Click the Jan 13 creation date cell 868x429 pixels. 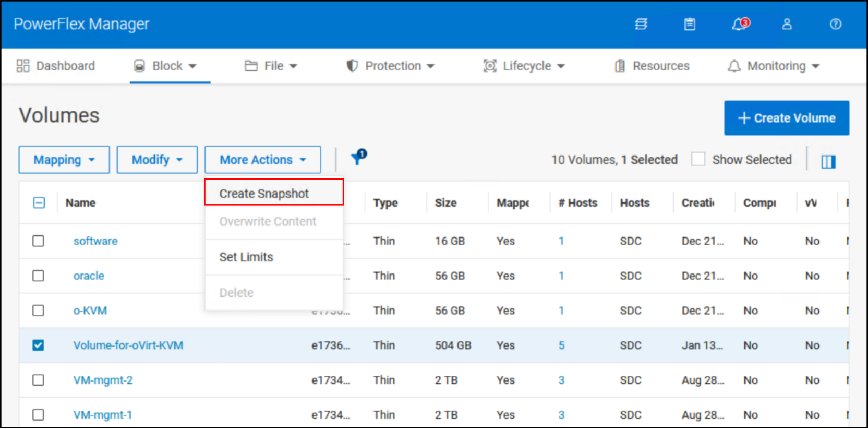click(x=703, y=345)
